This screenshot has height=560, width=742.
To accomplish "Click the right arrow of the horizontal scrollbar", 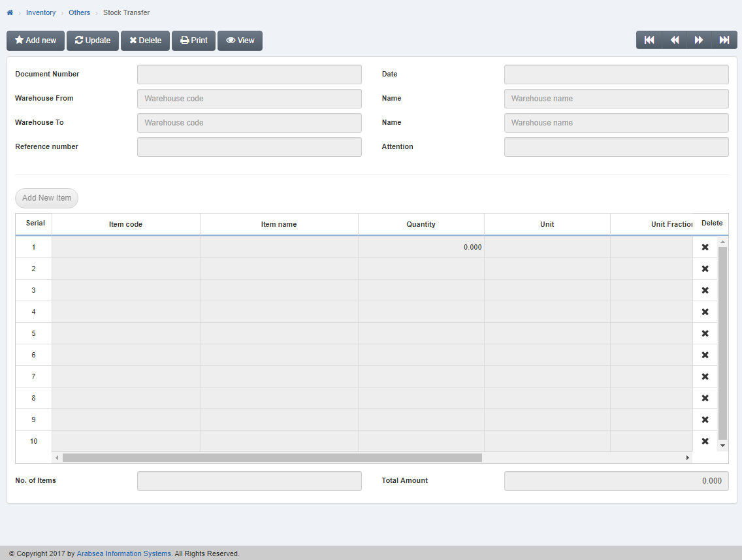I will (x=688, y=457).
